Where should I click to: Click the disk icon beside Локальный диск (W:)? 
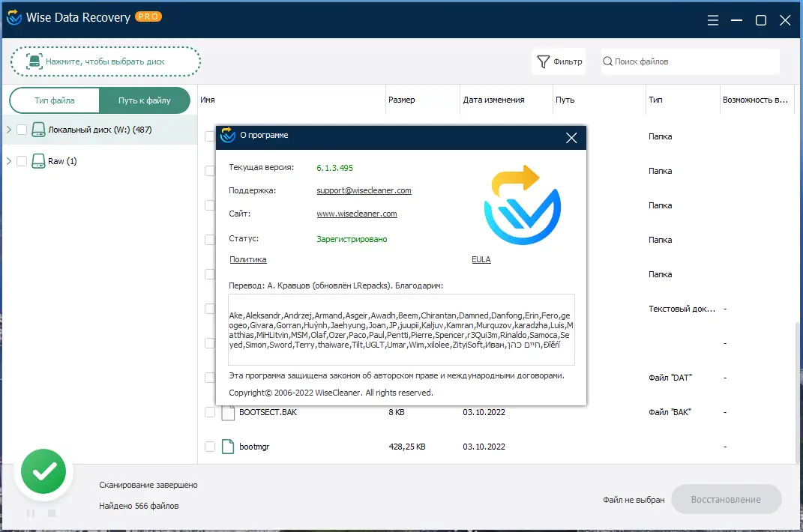38,129
